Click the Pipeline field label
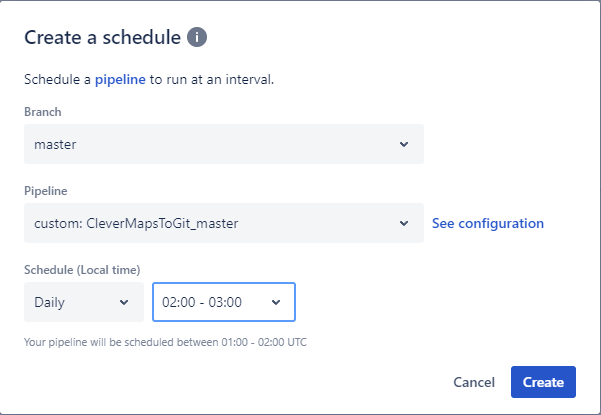Viewport: 601px width, 415px height. pyautogui.click(x=45, y=189)
